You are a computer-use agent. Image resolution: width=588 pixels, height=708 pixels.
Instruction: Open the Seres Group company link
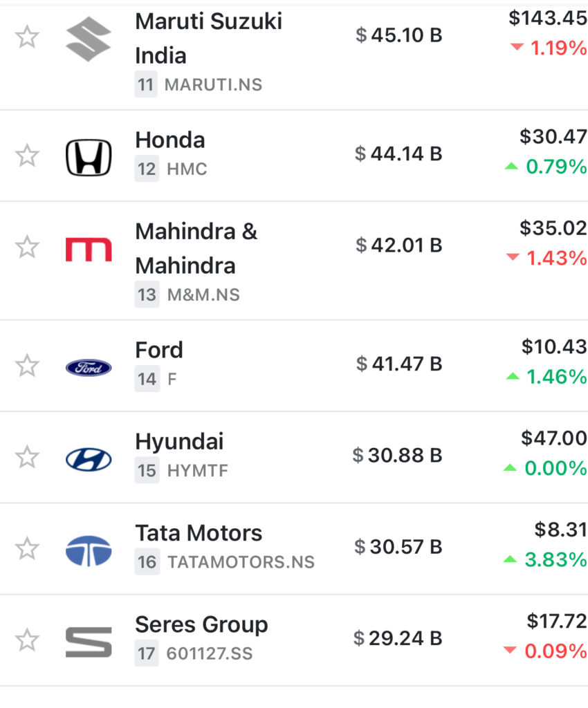coord(201,624)
